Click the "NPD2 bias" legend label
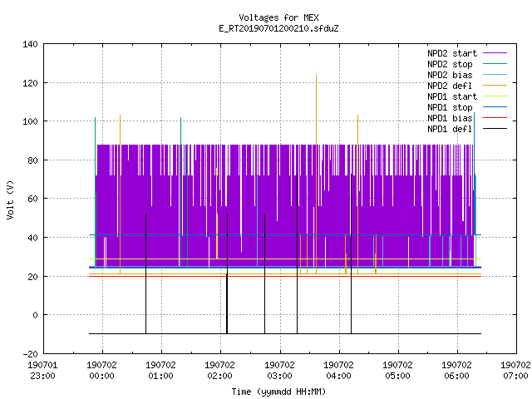The height and width of the screenshot is (399, 532). [450, 75]
